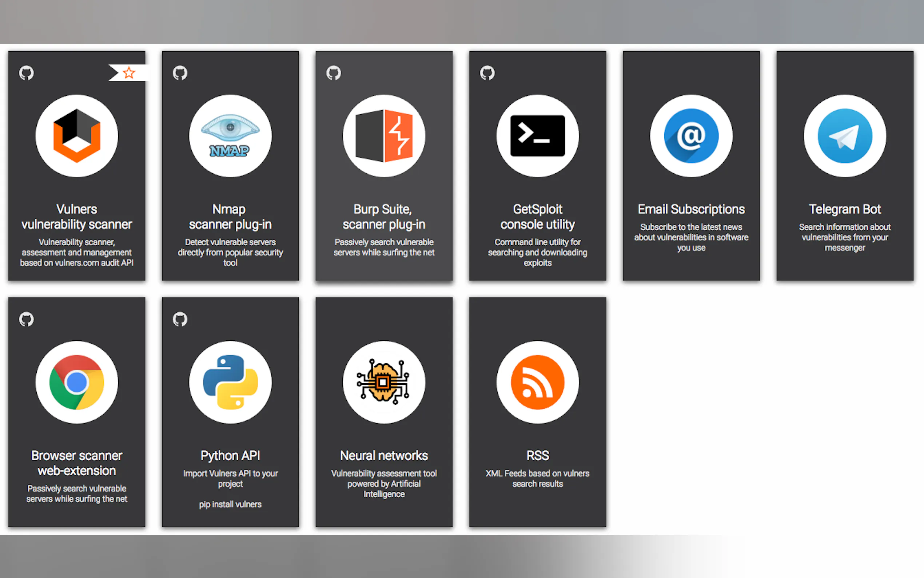Open GitHub link on Burp Suite card

click(x=334, y=73)
